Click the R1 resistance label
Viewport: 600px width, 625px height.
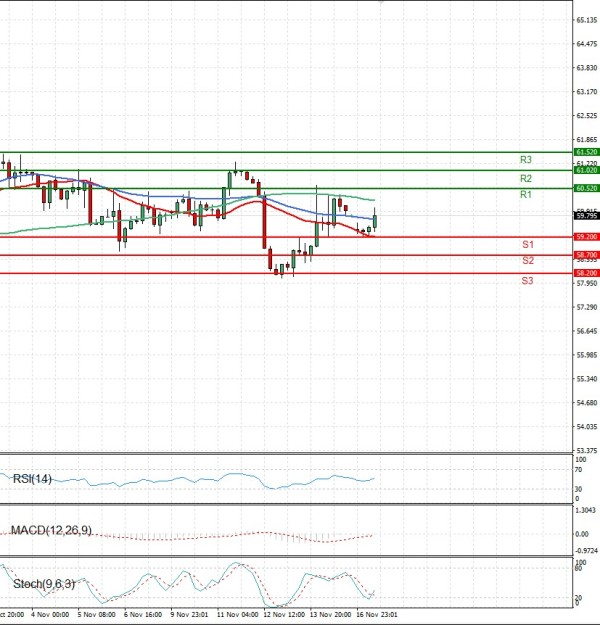coord(525,195)
